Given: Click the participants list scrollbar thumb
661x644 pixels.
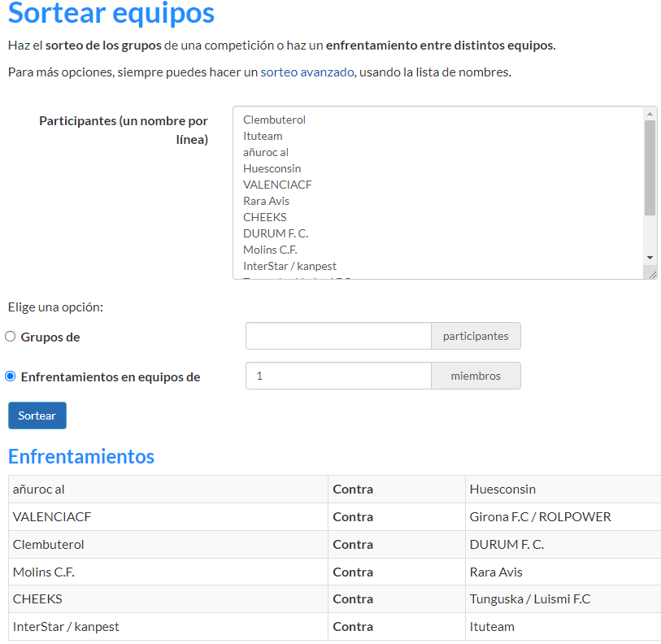Looking at the screenshot, I should click(650, 167).
